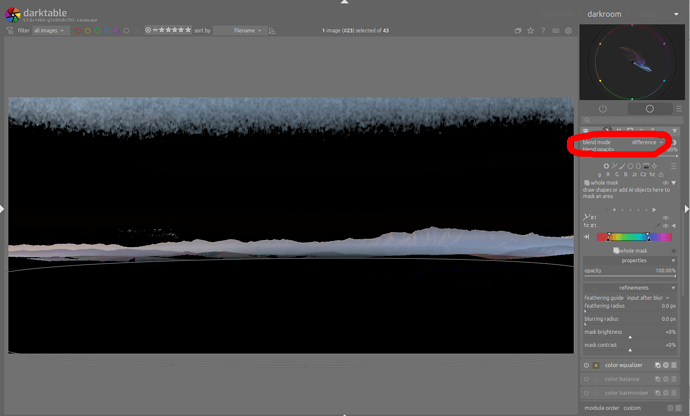Open the keyboard shortcuts icon
The width and height of the screenshot is (690, 416).
(x=556, y=30)
